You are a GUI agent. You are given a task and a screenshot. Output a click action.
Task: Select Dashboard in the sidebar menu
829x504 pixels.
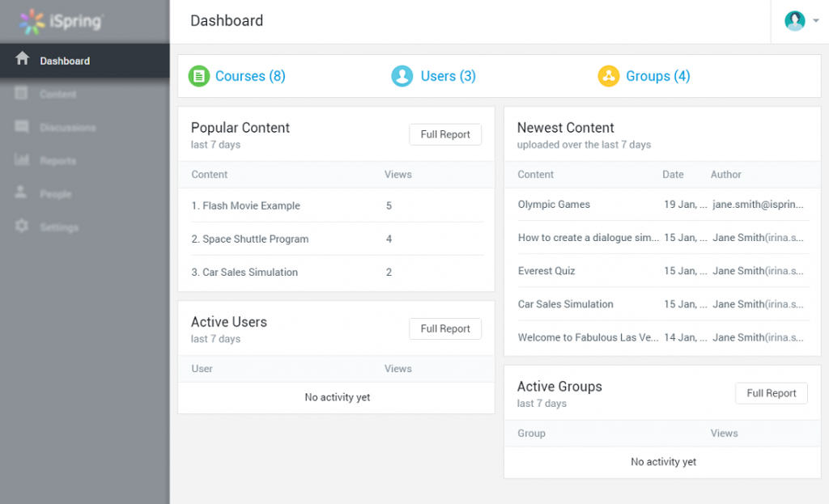coord(65,60)
